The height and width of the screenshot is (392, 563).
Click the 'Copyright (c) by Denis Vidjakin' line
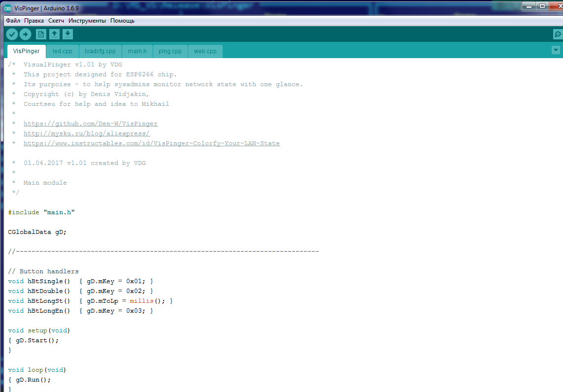86,94
